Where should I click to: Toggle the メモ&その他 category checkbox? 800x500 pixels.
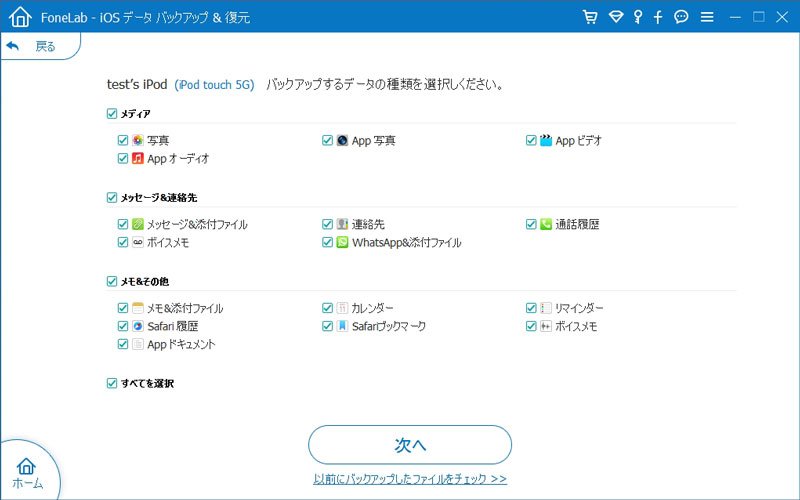(x=112, y=281)
